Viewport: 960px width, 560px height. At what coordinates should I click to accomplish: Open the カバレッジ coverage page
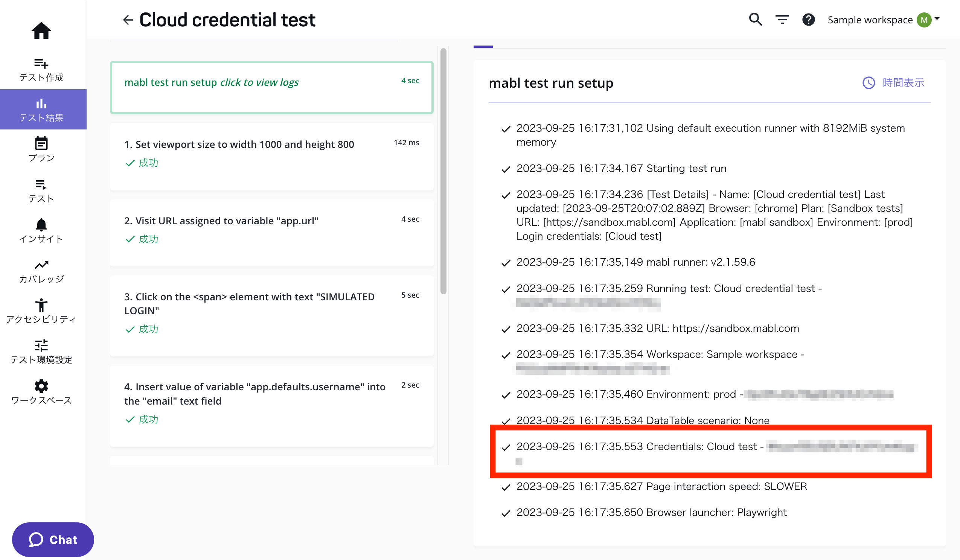click(x=41, y=271)
